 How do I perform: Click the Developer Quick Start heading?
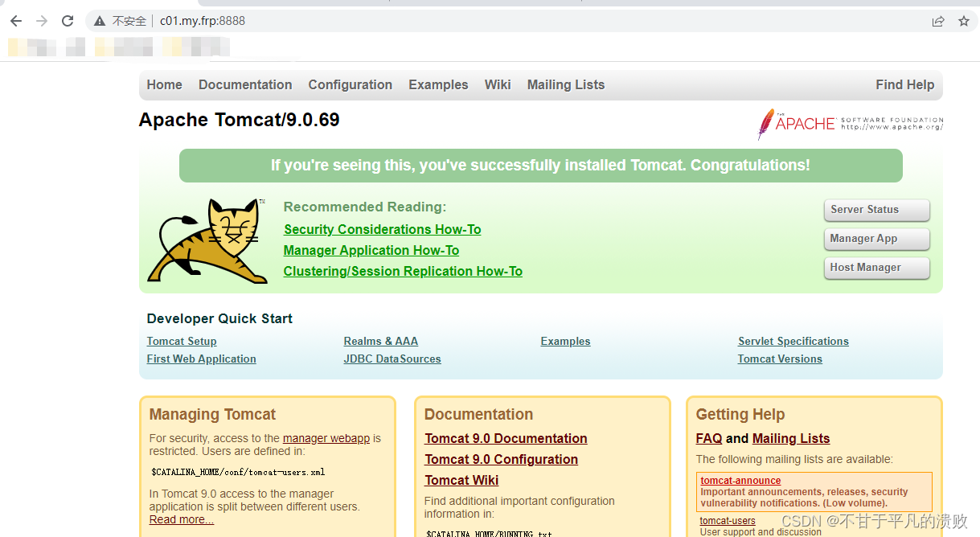219,318
